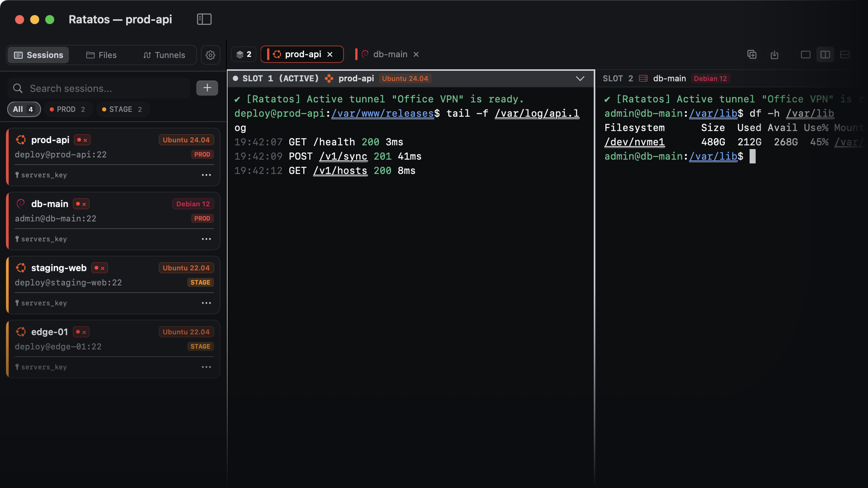This screenshot has height=488, width=868.
Task: Open the /v1/sync link in log
Action: 343,156
